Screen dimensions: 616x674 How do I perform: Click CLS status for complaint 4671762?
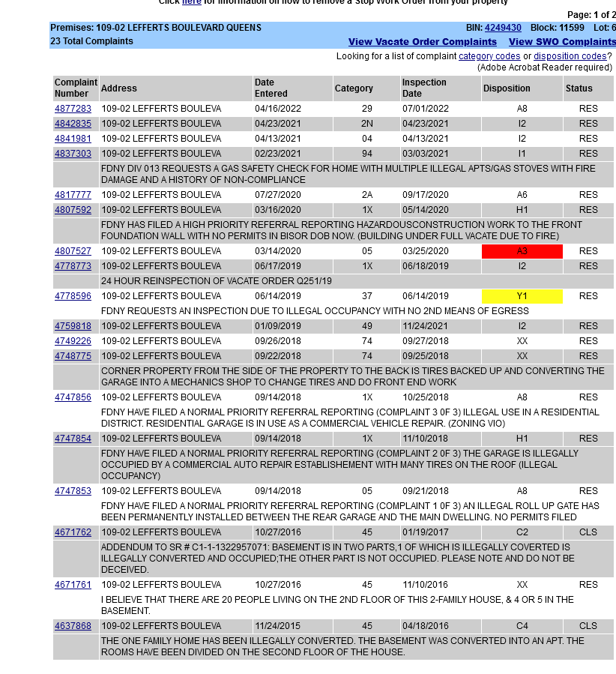click(x=588, y=533)
